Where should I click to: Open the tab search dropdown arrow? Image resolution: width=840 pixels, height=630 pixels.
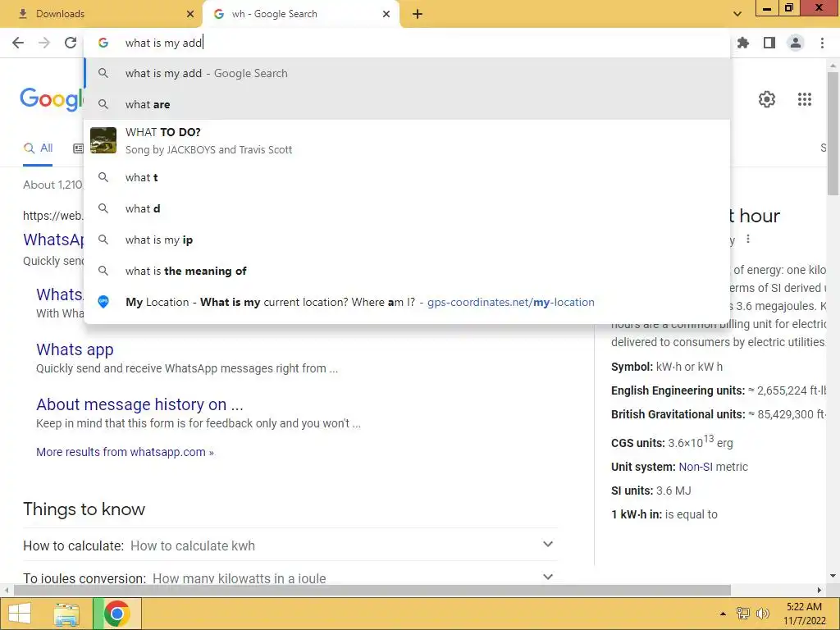pyautogui.click(x=737, y=14)
